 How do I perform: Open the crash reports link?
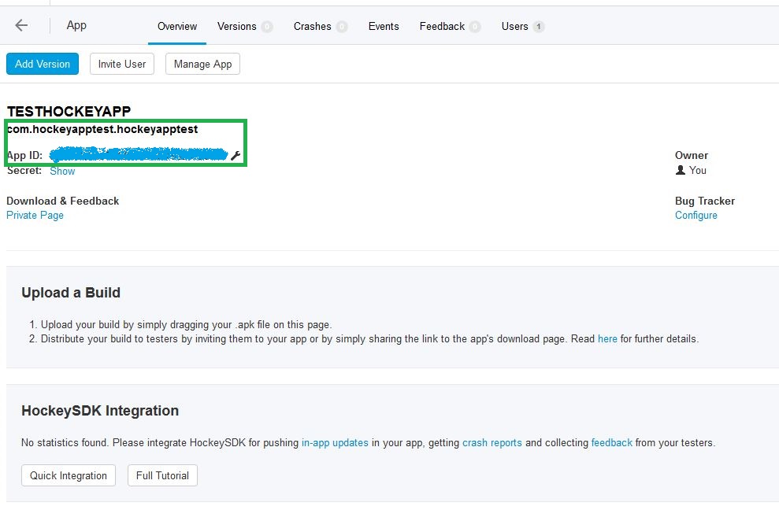(492, 442)
